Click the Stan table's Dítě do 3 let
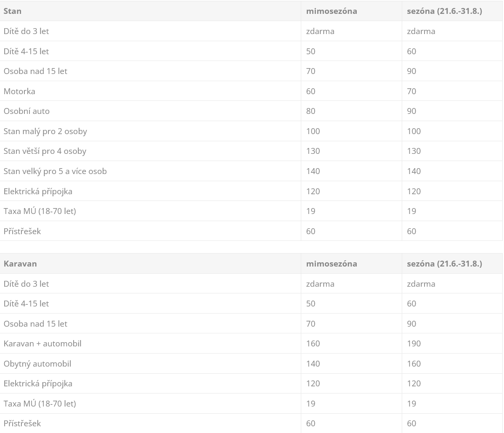The width and height of the screenshot is (504, 433). (26, 31)
